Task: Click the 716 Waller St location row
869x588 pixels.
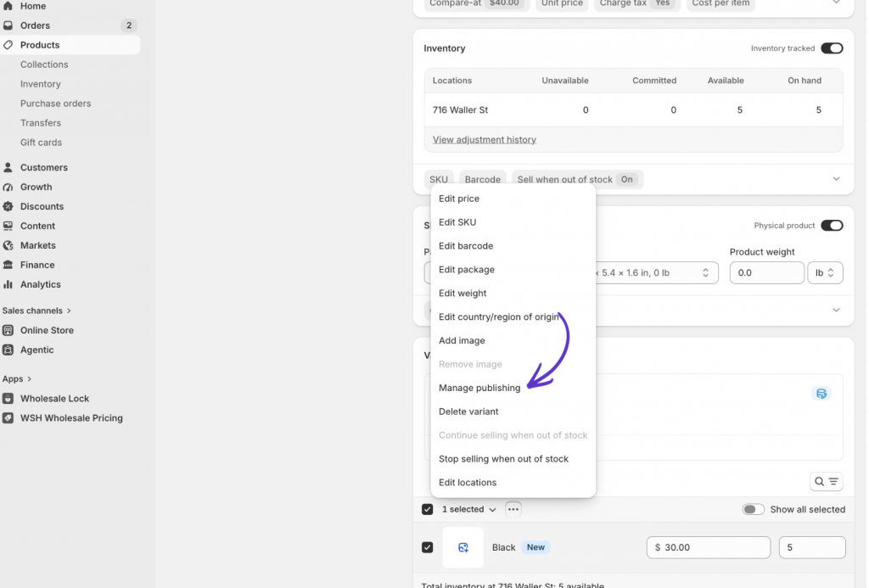Action: coord(633,109)
